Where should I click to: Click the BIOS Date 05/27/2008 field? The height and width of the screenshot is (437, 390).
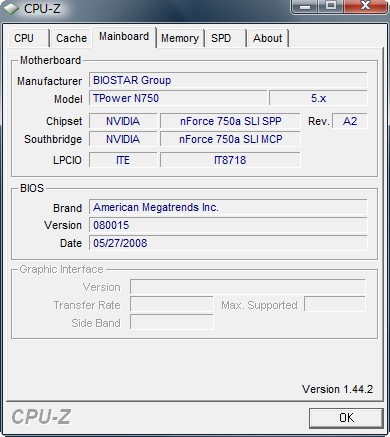(x=228, y=243)
